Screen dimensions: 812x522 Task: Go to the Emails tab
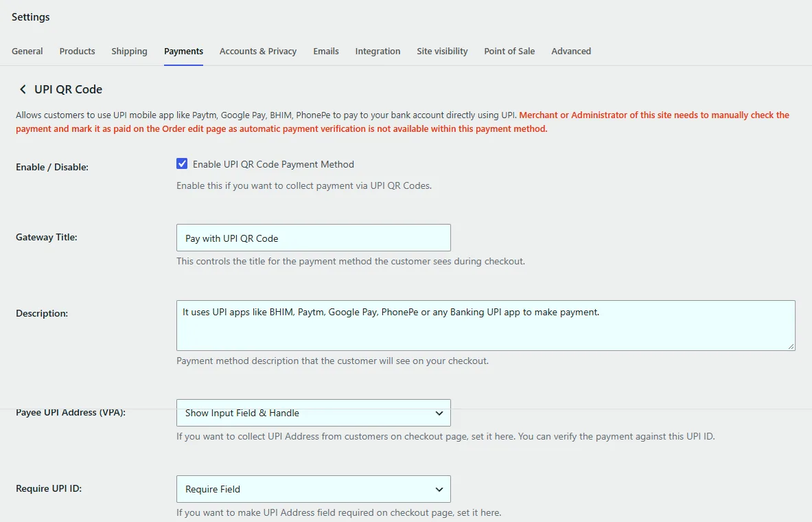[x=326, y=51]
